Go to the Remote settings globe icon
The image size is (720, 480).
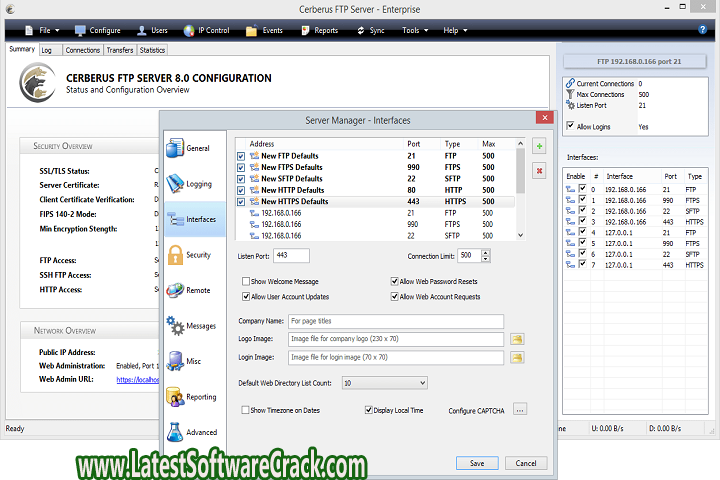[175, 290]
